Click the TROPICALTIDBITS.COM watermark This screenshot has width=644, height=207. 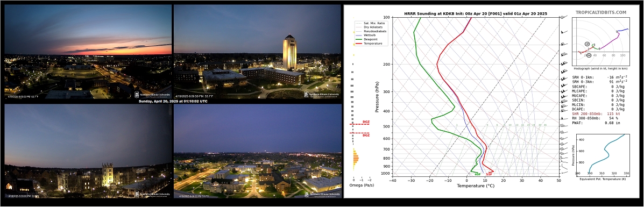601,13
